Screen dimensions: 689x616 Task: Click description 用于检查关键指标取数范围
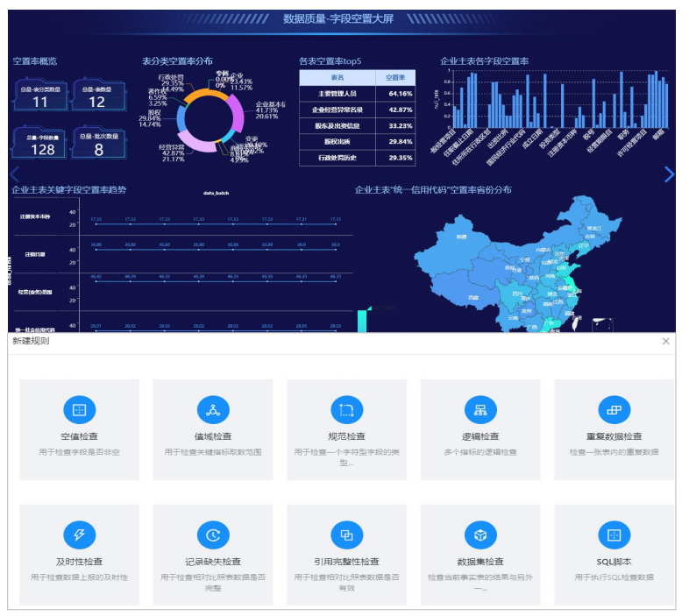pyautogui.click(x=213, y=452)
